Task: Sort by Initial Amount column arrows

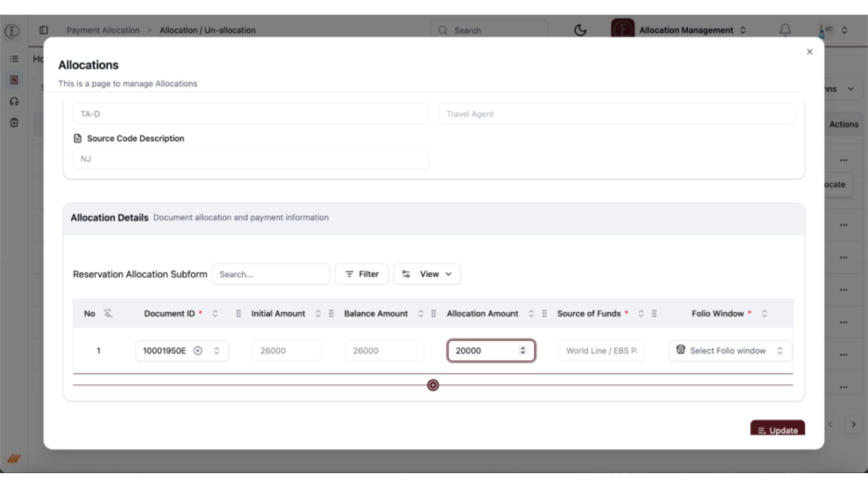Action: [318, 314]
